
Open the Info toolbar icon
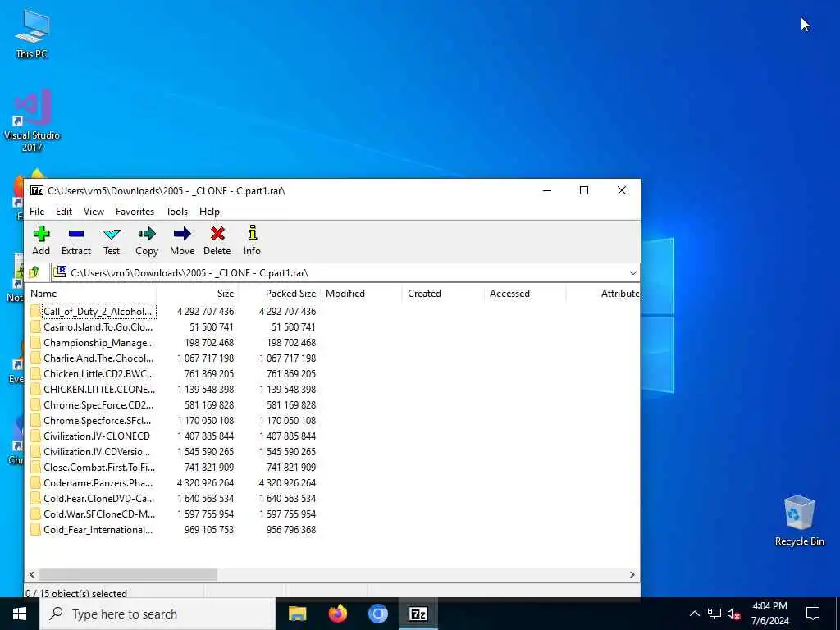252,240
